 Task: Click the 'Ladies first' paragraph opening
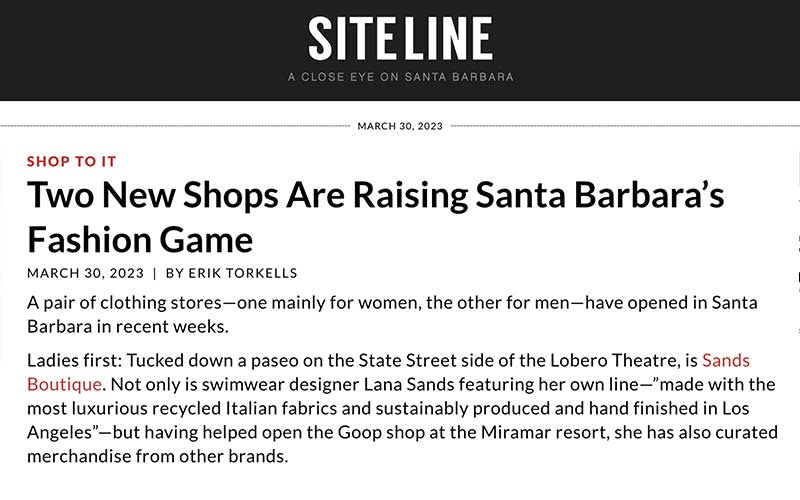[74, 360]
